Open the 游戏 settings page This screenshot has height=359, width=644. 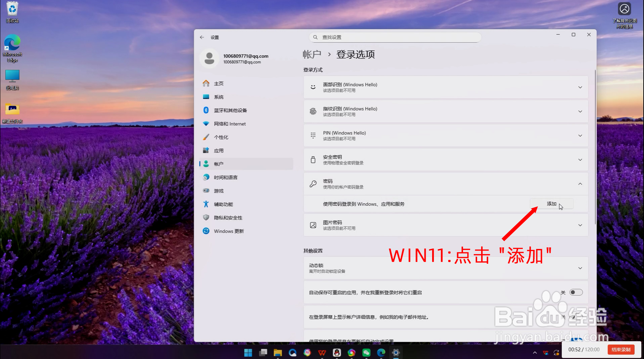click(x=218, y=191)
